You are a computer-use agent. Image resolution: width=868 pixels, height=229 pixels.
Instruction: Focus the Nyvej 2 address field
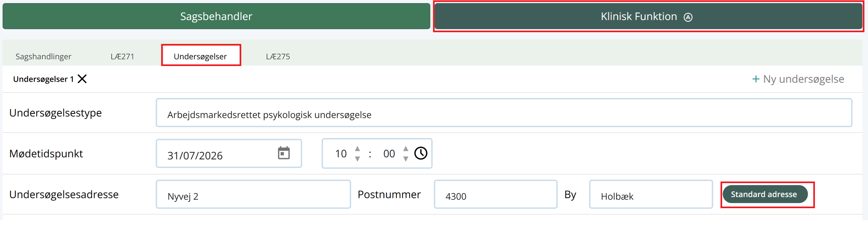[x=253, y=194]
